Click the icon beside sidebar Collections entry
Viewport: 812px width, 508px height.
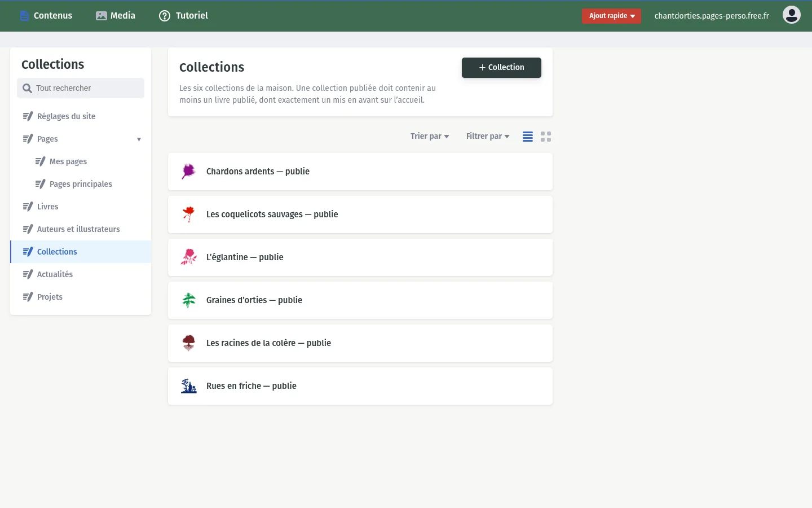[x=28, y=252]
